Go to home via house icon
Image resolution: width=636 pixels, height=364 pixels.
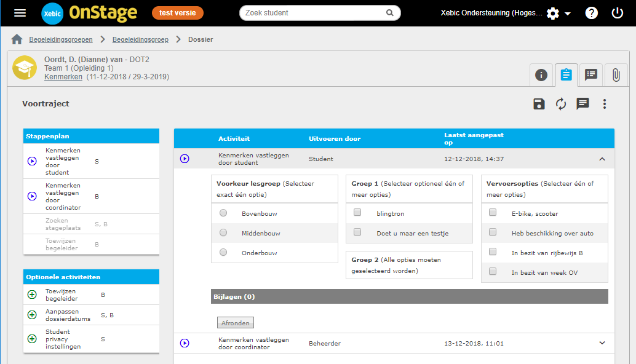coord(17,39)
